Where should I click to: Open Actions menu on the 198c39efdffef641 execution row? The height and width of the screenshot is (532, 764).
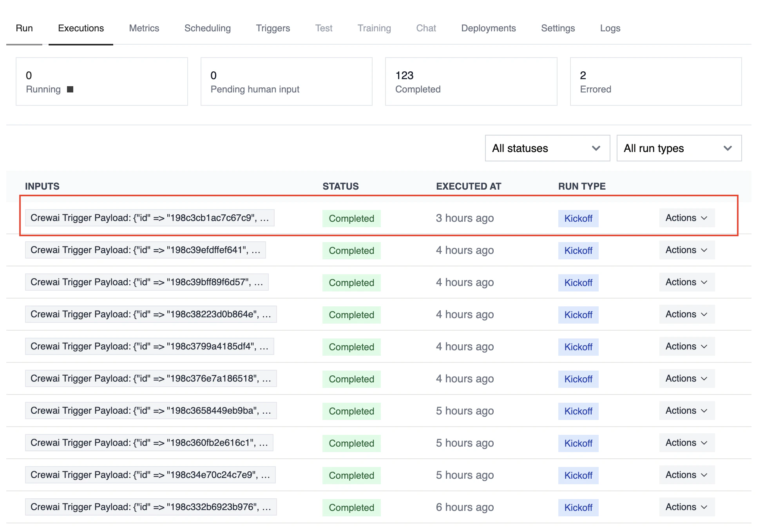(x=686, y=250)
